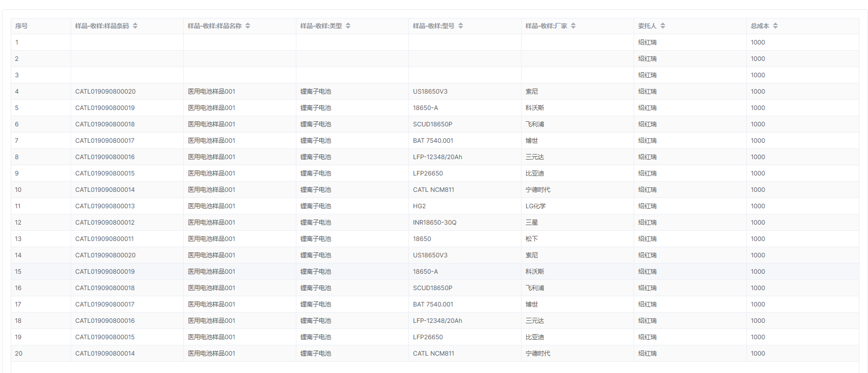Sort by 样品-收样:样品名称 column arrows
Image resolution: width=868 pixels, height=373 pixels.
point(248,26)
